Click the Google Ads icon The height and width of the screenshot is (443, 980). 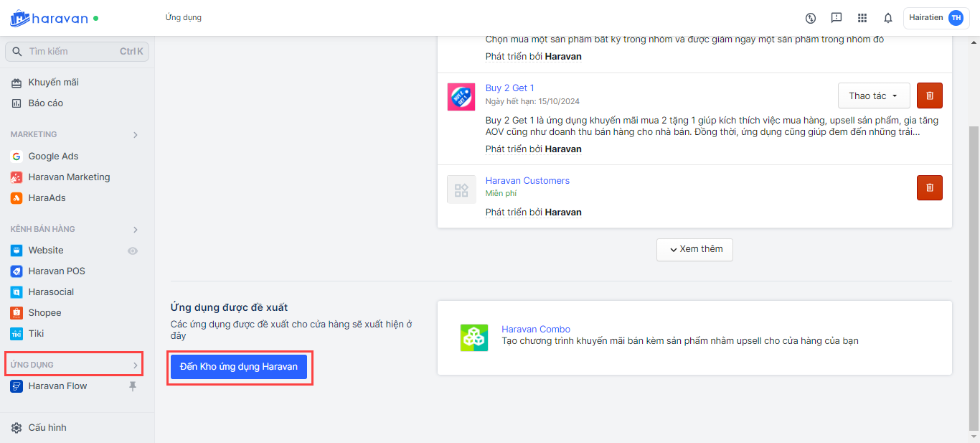click(17, 157)
